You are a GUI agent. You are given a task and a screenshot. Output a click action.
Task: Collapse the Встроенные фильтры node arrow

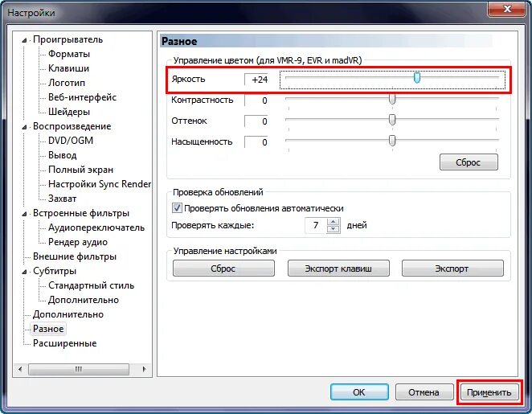pyautogui.click(x=24, y=214)
